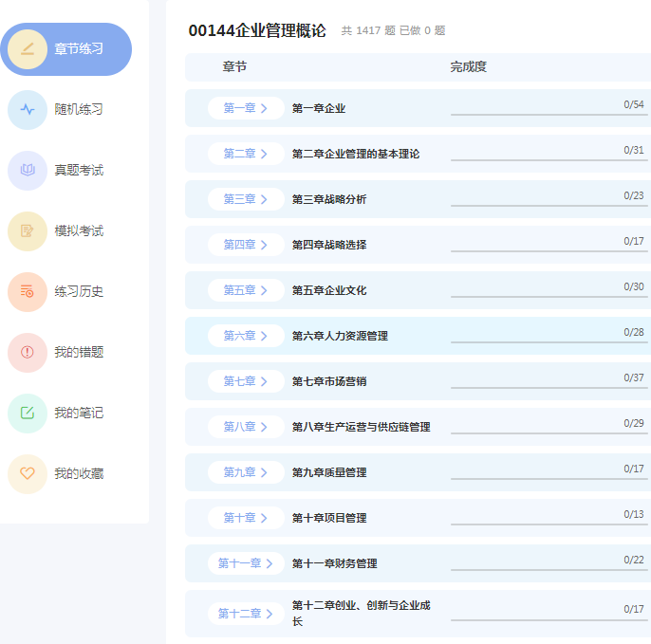Expand the 第十章 chapter button
The width and height of the screenshot is (651, 644).
click(x=246, y=518)
